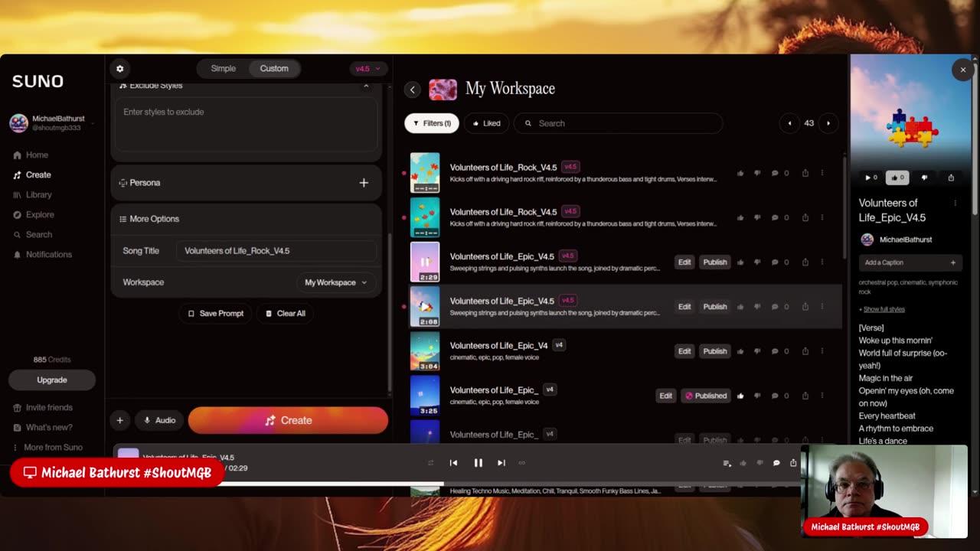
Task: Pause playback in the player bar
Action: pyautogui.click(x=478, y=462)
